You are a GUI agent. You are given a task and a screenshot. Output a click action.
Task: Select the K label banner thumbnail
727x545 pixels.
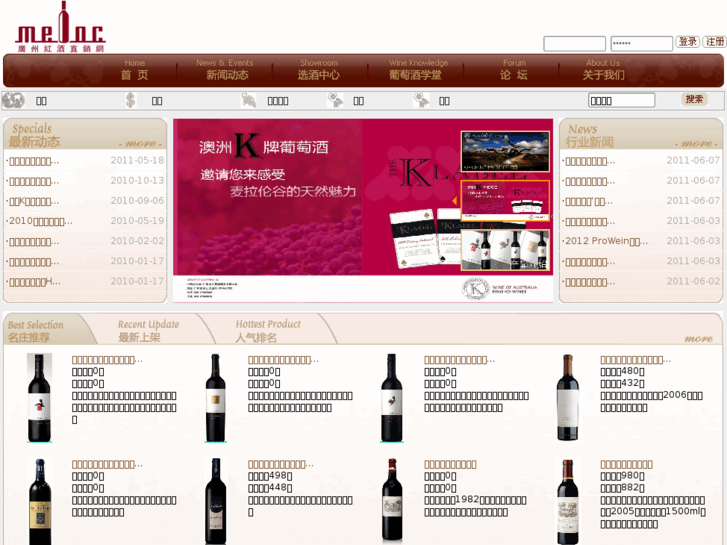point(505,200)
